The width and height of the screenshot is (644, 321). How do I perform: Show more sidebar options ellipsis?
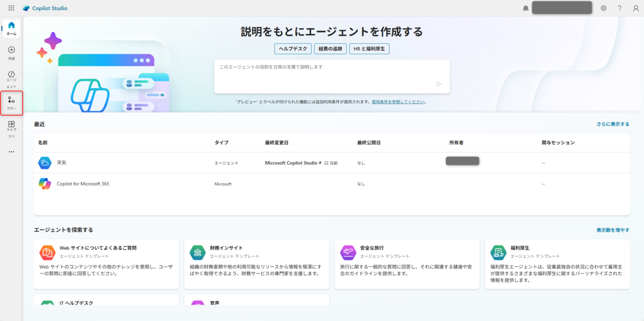(11, 152)
